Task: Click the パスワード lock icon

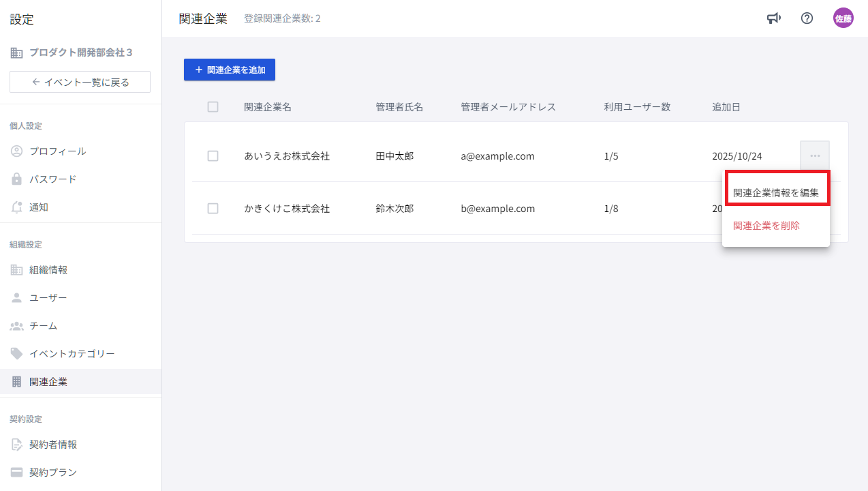Action: [17, 179]
